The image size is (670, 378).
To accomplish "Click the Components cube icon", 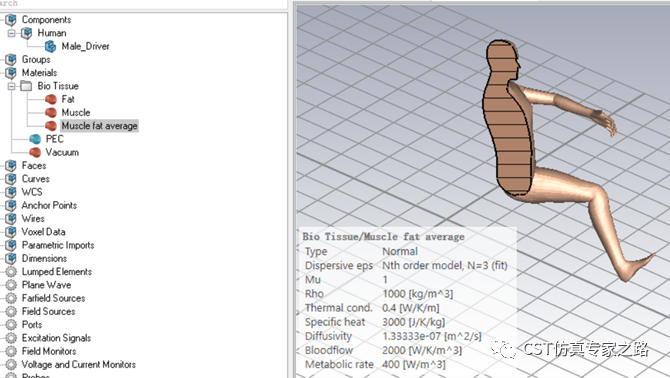I will coord(11,20).
